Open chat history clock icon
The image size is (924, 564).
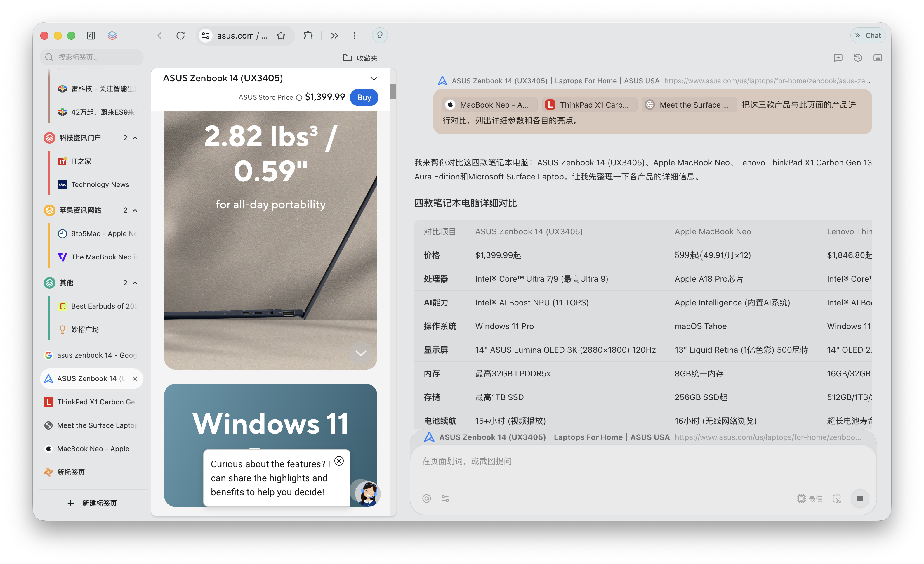(858, 58)
